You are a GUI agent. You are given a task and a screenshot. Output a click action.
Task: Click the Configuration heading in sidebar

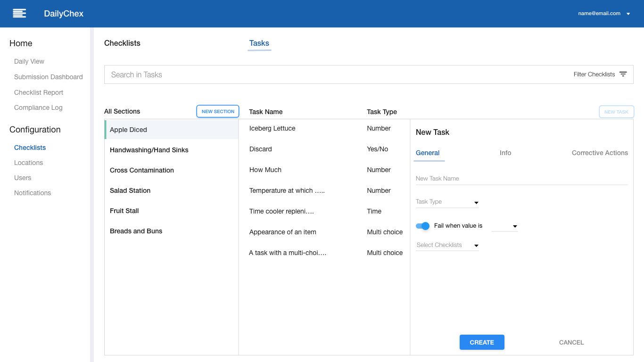[x=35, y=130]
